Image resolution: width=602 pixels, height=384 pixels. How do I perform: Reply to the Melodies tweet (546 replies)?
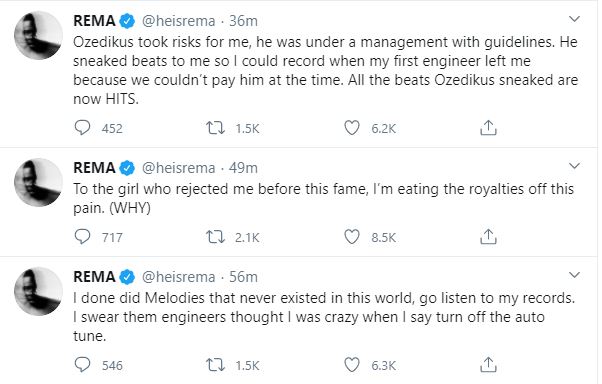tap(82, 365)
